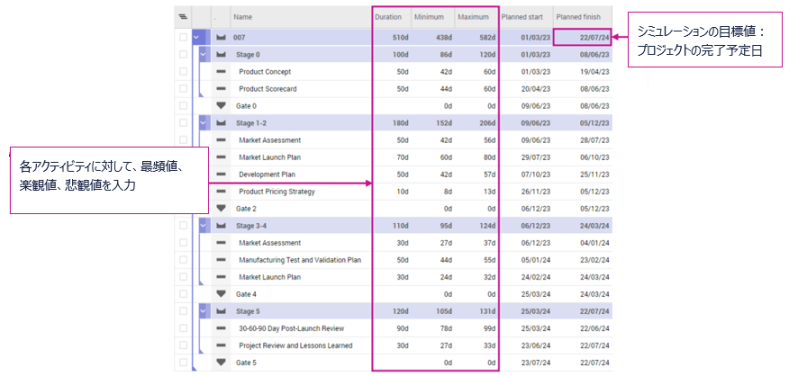This screenshot has width=789, height=376.
Task: Click task icon for Project Review and Lessons Learned
Action: 221,345
